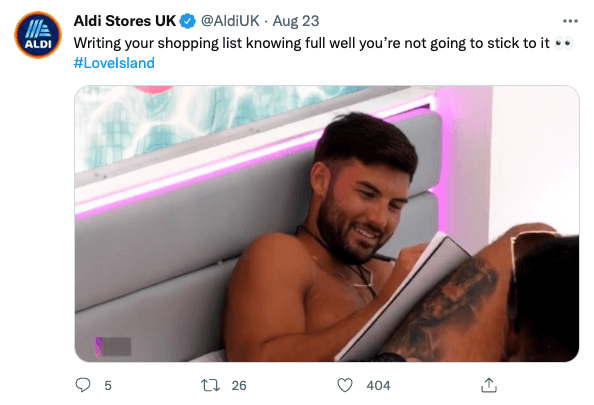Like the tweet with the heart icon
The image size is (594, 405).
click(345, 385)
